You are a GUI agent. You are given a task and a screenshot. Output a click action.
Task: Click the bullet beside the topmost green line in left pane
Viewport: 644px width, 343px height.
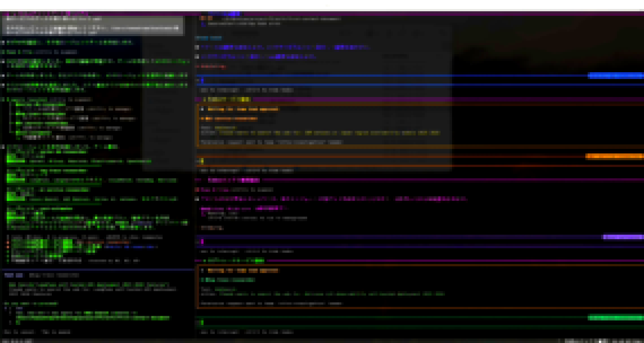click(x=3, y=42)
